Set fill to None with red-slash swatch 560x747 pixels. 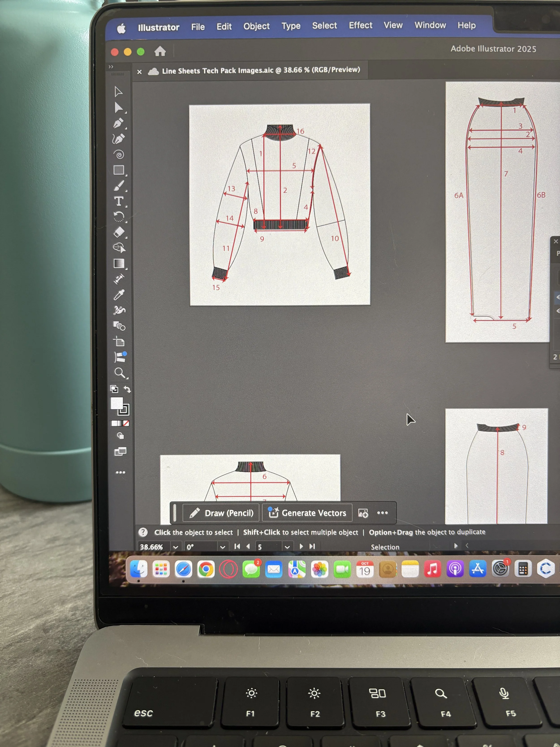click(x=126, y=423)
